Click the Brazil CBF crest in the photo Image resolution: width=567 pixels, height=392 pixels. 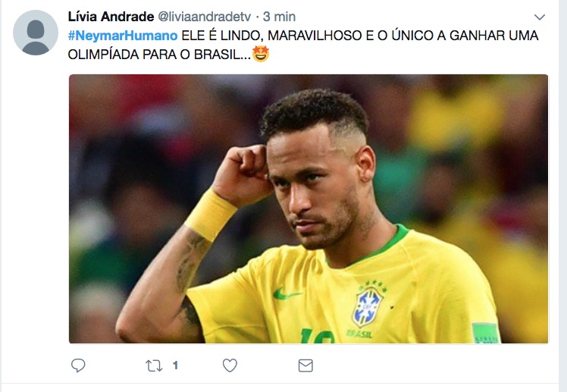(x=368, y=306)
